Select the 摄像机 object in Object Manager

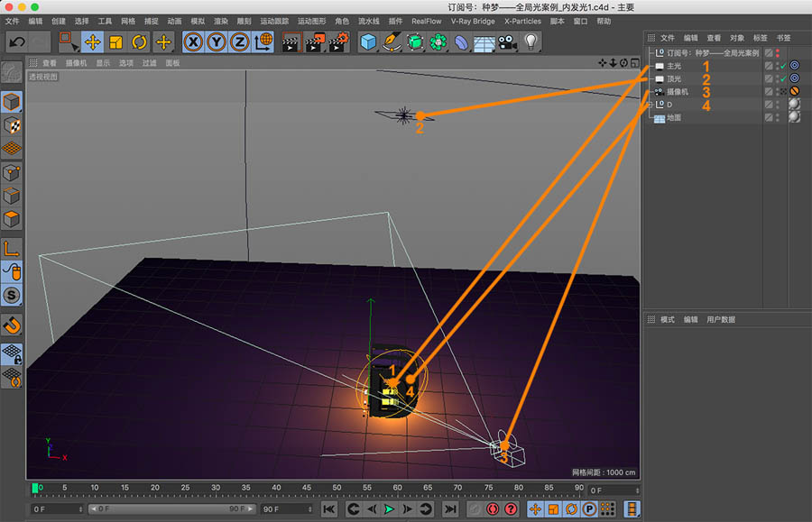(679, 91)
